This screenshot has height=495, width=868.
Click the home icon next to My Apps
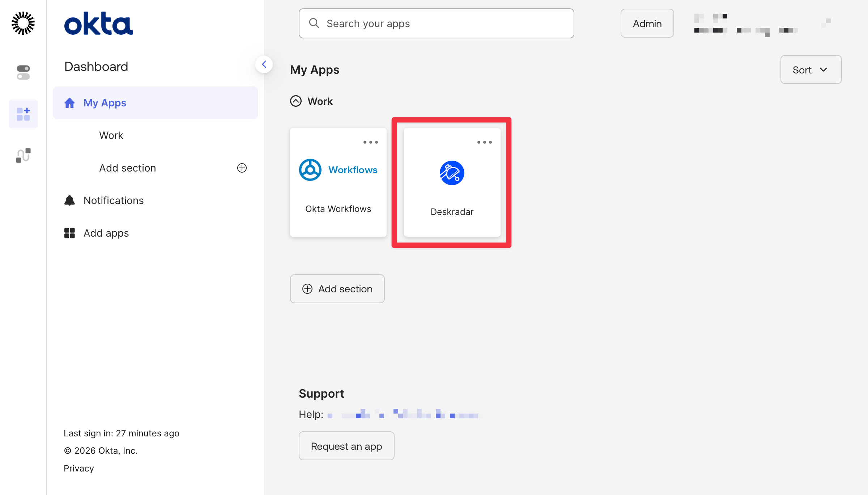(69, 103)
